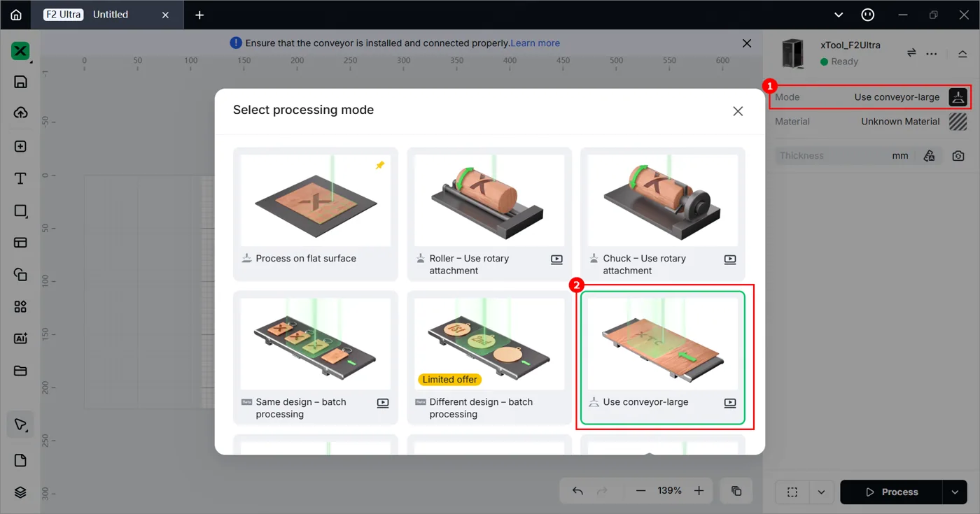Click the combine shapes icon
The image size is (980, 514).
pyautogui.click(x=20, y=275)
